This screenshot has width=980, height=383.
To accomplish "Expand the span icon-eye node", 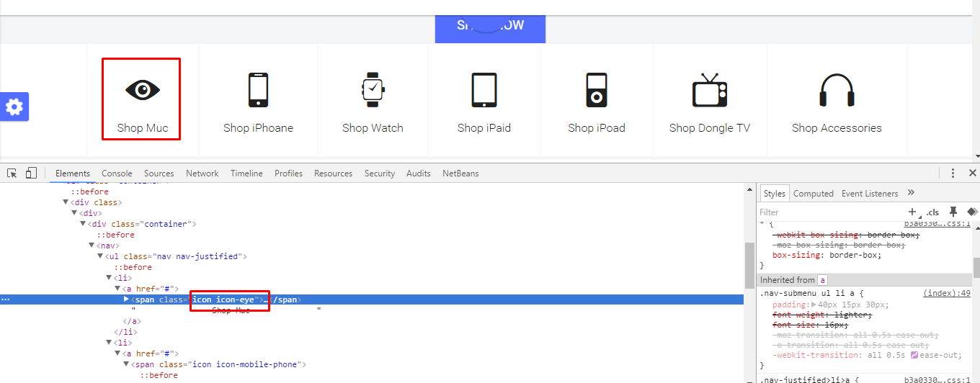I will click(x=127, y=299).
